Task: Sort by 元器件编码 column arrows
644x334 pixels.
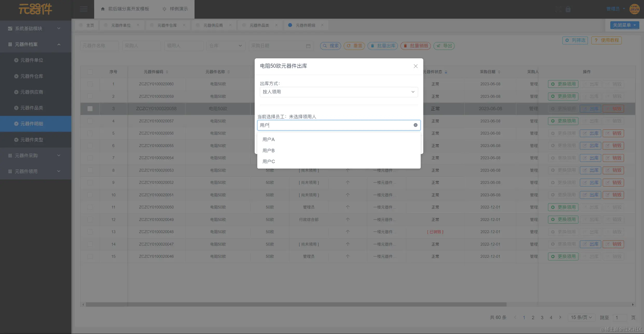Action: pyautogui.click(x=167, y=72)
